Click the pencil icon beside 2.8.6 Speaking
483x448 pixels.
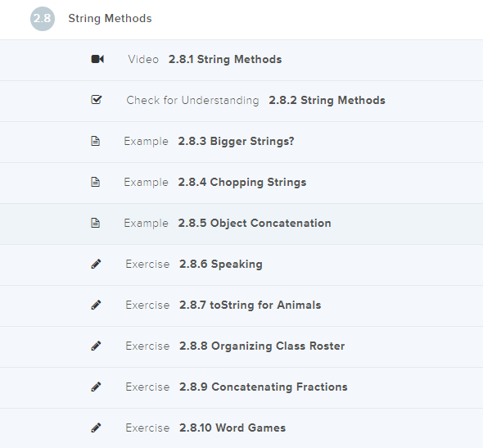(96, 264)
